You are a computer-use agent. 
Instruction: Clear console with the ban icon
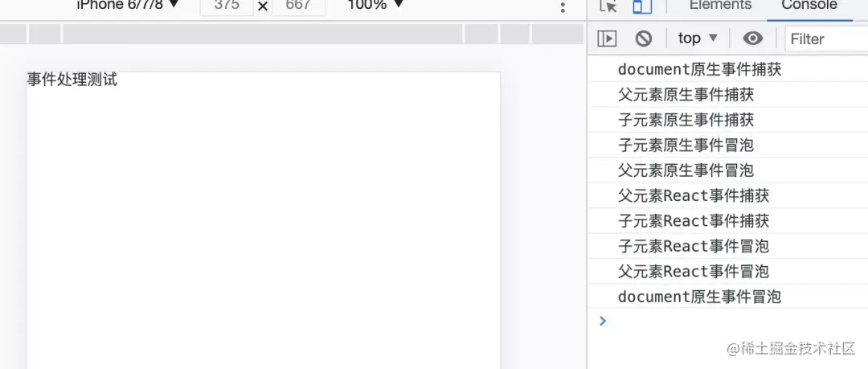[643, 39]
